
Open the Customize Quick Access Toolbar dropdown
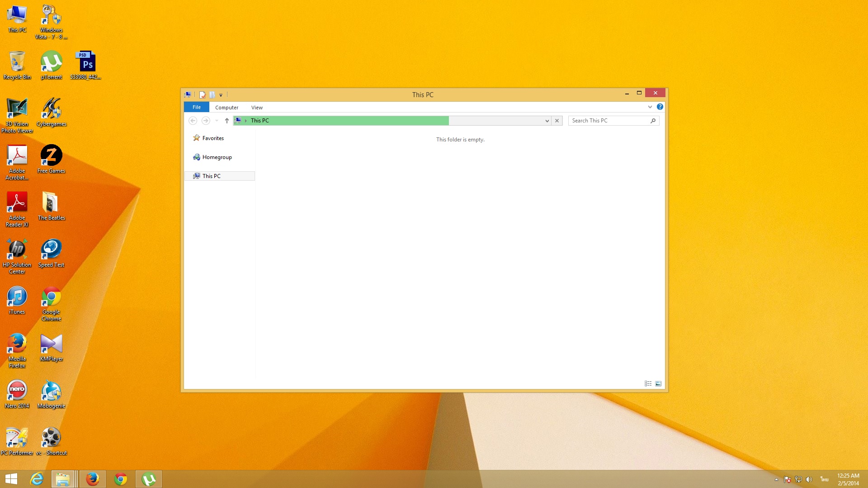[221, 95]
